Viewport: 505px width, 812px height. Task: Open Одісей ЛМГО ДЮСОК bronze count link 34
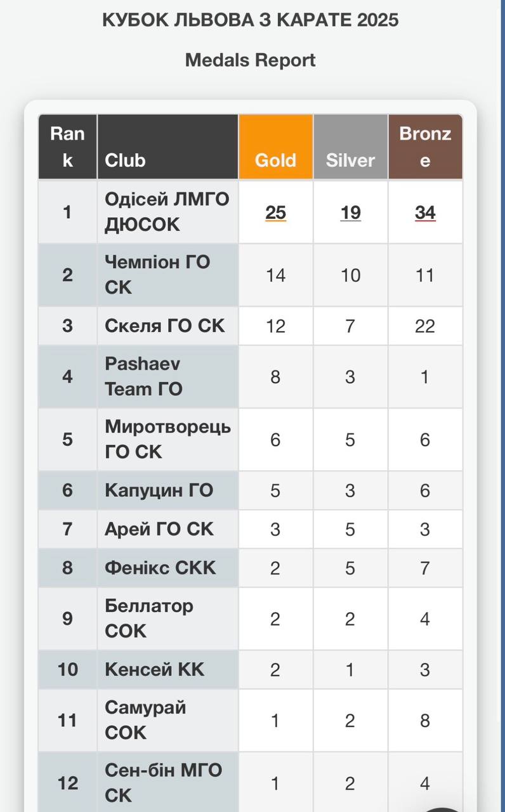[x=425, y=212]
